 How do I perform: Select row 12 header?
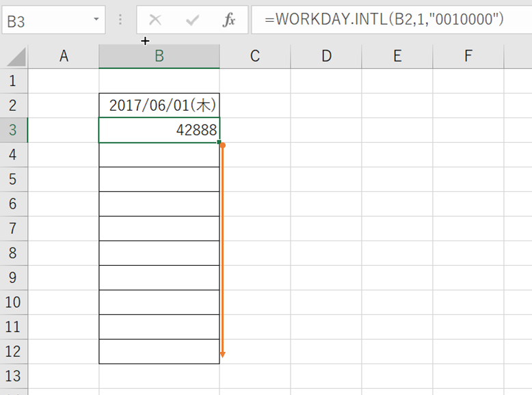[14, 351]
